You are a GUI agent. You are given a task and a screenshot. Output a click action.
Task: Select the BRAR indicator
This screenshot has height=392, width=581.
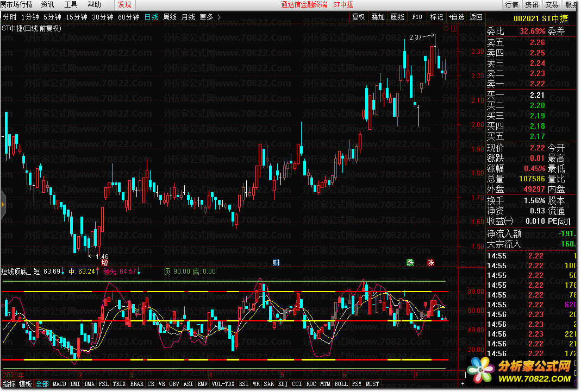click(x=137, y=384)
